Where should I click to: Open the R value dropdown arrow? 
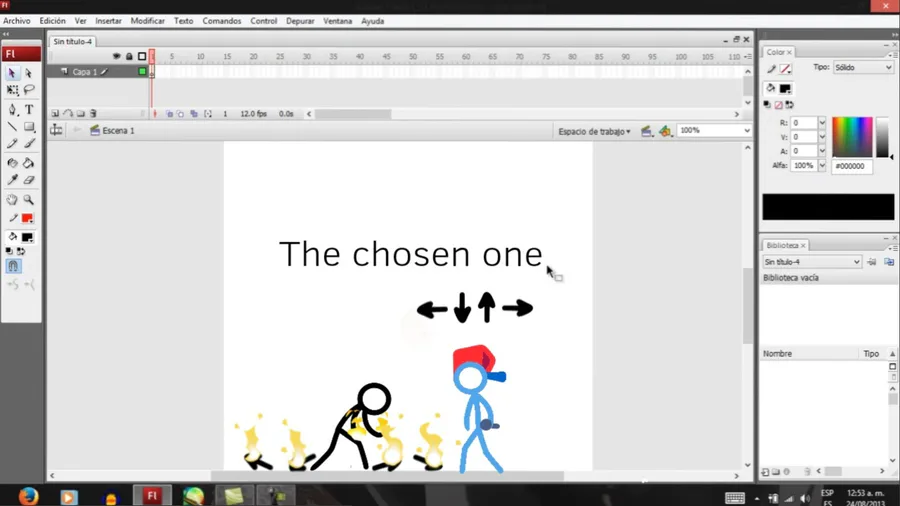point(822,123)
